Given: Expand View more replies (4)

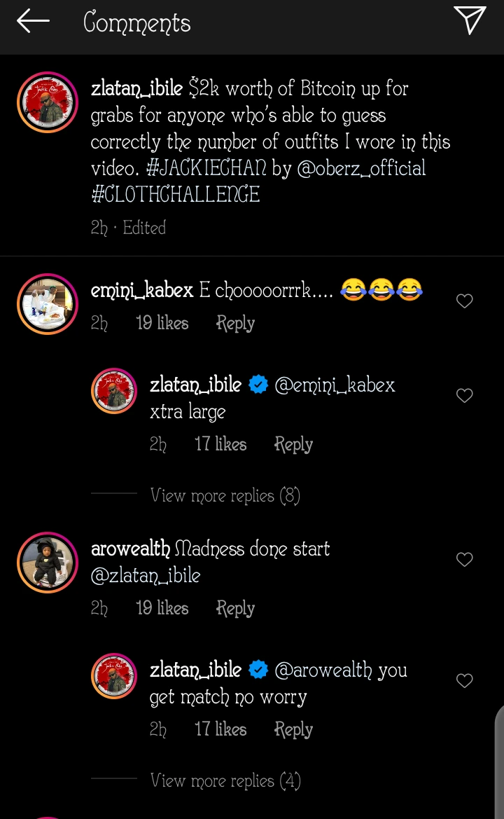Looking at the screenshot, I should 225,780.
